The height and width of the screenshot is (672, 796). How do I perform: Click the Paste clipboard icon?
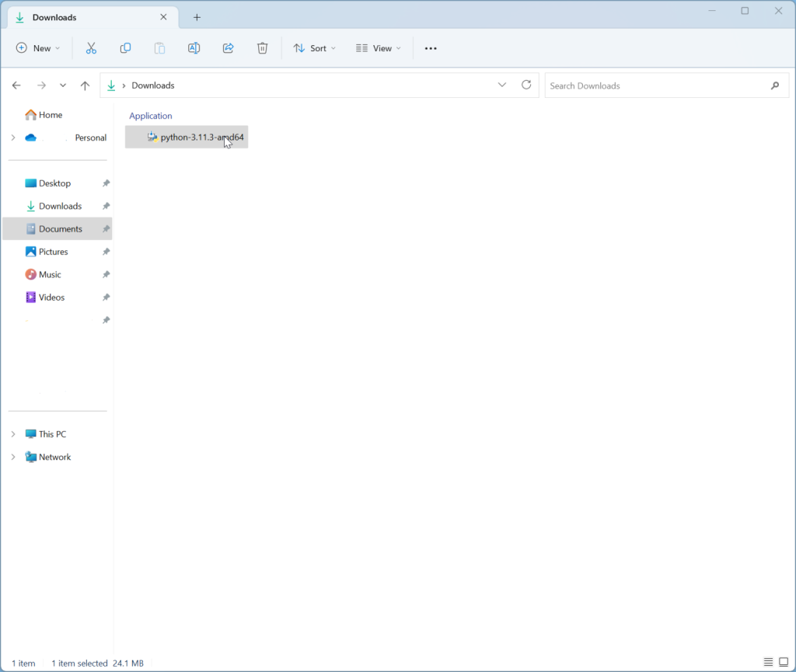(x=159, y=48)
